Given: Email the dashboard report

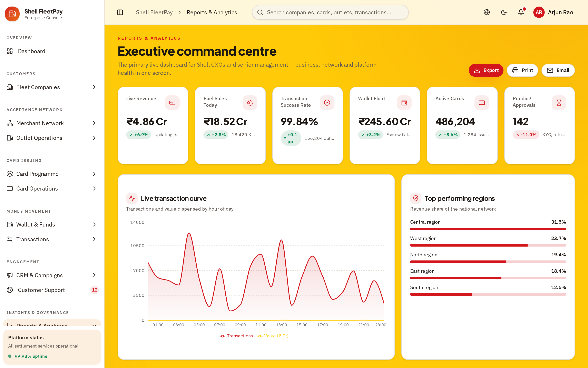Looking at the screenshot, I should point(558,70).
